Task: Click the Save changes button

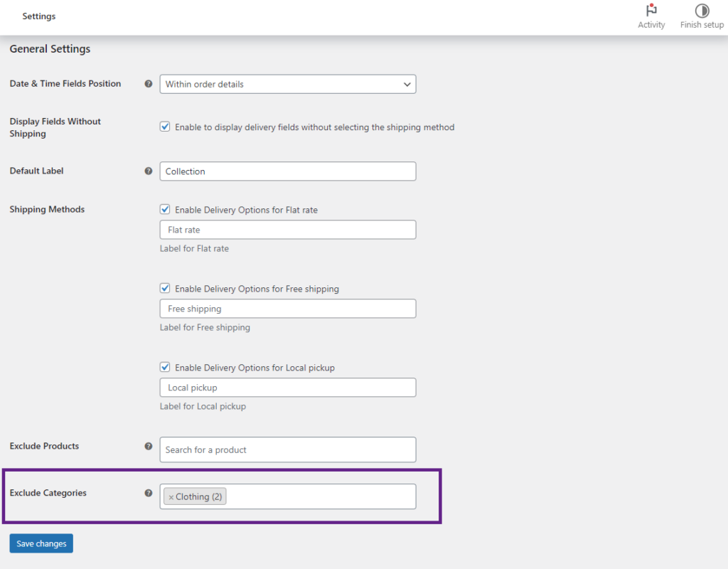Action: (x=41, y=543)
